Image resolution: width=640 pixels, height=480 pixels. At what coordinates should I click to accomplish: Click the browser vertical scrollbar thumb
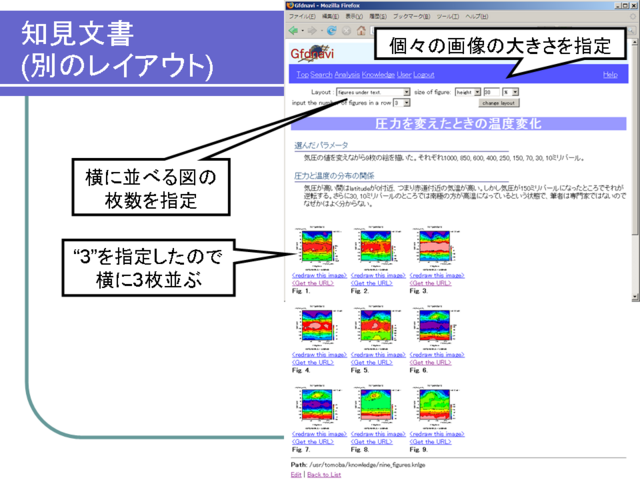coord(635,140)
